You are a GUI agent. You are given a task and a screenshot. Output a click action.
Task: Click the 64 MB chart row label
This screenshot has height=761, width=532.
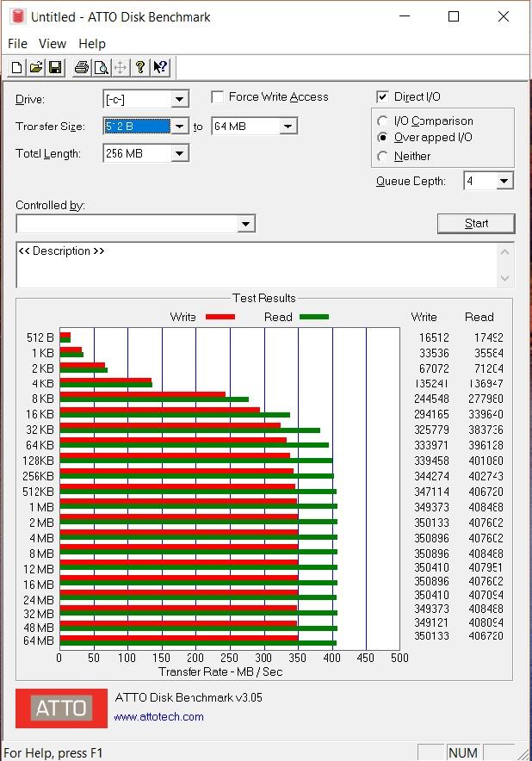tap(39, 640)
